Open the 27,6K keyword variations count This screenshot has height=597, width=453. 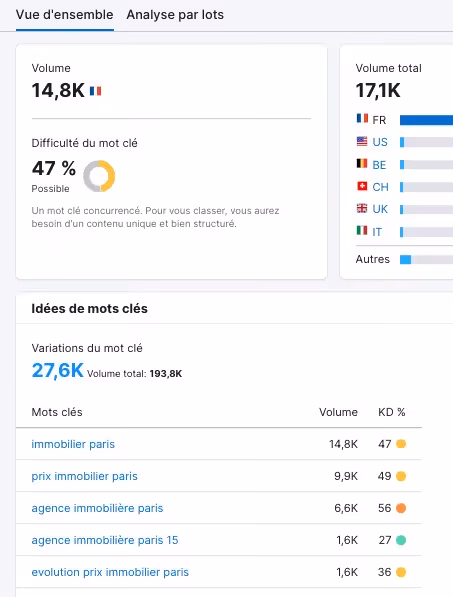click(57, 370)
